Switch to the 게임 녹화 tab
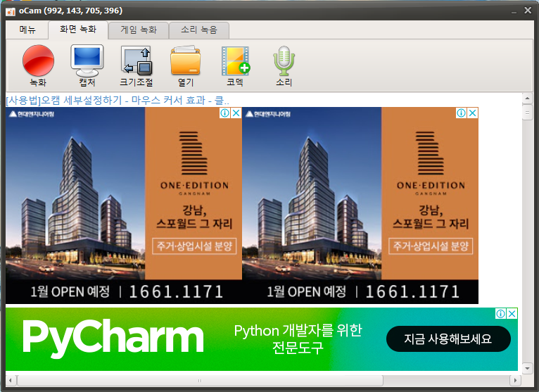539x392 pixels. [139, 30]
